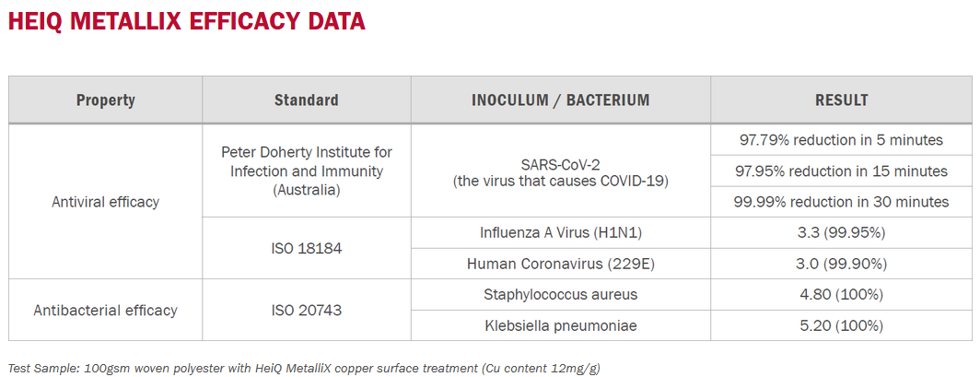The image size is (980, 377).
Task: Click the ISO 18184 standard cell
Action: [306, 248]
